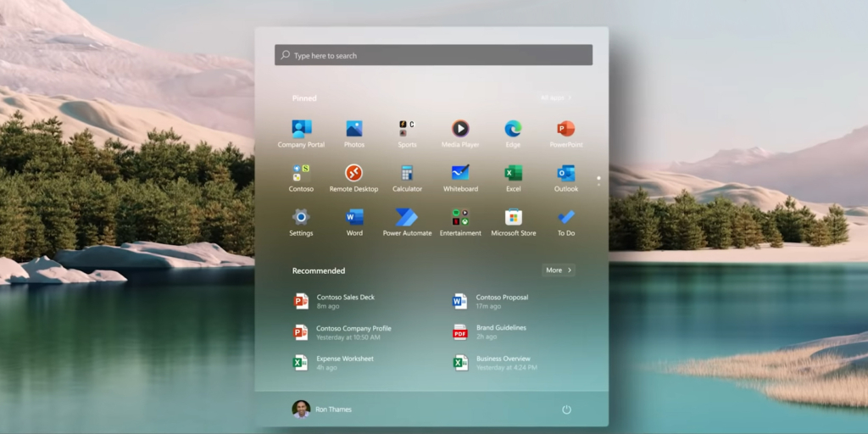Image resolution: width=868 pixels, height=434 pixels.
Task: Click the search magnifier icon
Action: tap(285, 55)
